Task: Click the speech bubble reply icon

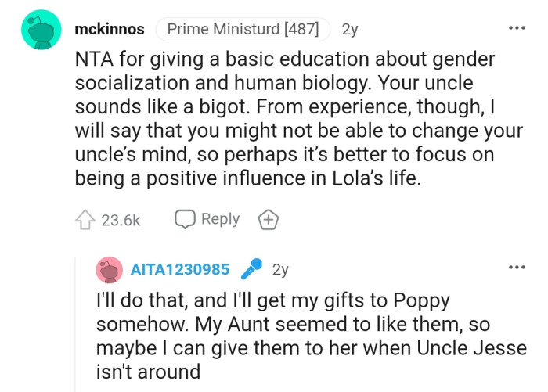Action: [185, 220]
